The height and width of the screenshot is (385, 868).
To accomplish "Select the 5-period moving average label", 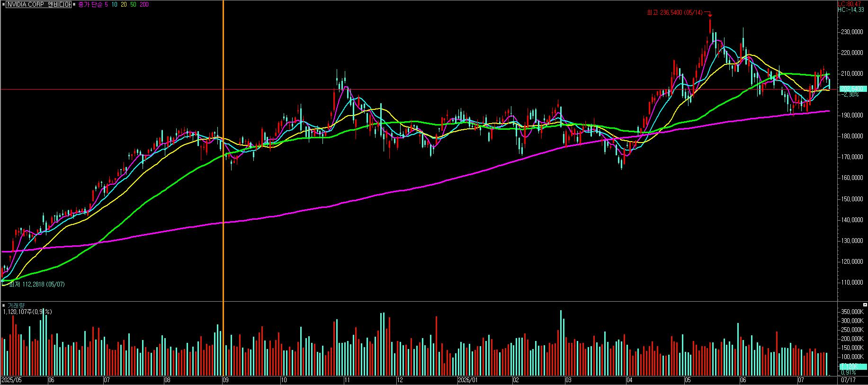I will click(x=106, y=4).
